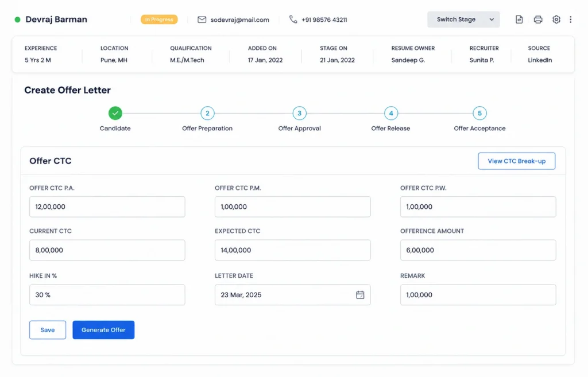The width and height of the screenshot is (588, 377).
Task: Go to step 2 Offer Preparation
Action: (207, 113)
